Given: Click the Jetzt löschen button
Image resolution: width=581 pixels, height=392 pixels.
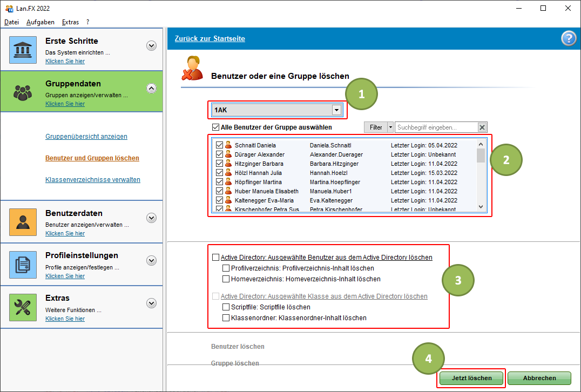Looking at the screenshot, I should [471, 378].
